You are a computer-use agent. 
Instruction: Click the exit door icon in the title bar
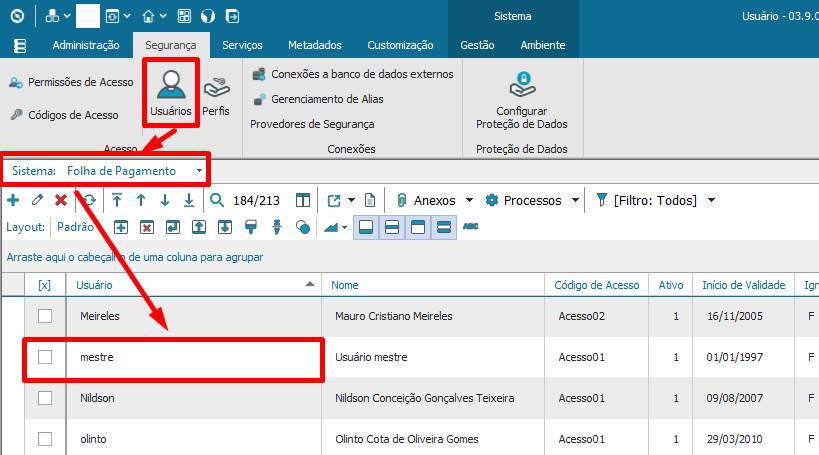tap(232, 16)
